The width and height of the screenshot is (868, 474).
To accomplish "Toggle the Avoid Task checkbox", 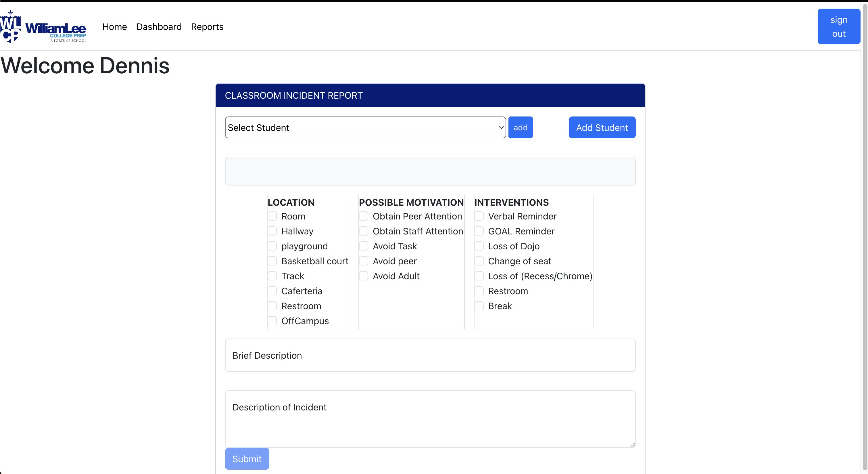I will pos(364,246).
